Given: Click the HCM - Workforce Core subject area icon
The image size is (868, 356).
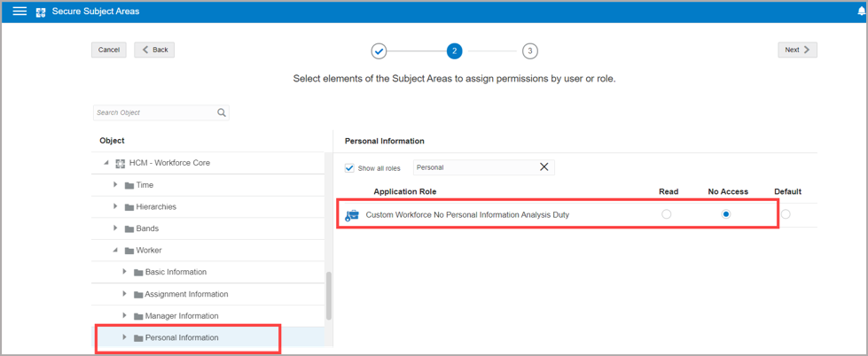Looking at the screenshot, I should (120, 163).
